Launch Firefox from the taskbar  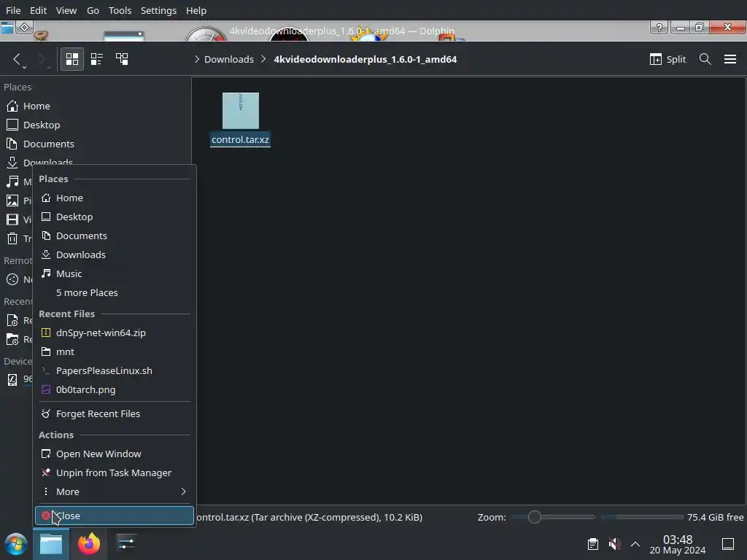[88, 544]
